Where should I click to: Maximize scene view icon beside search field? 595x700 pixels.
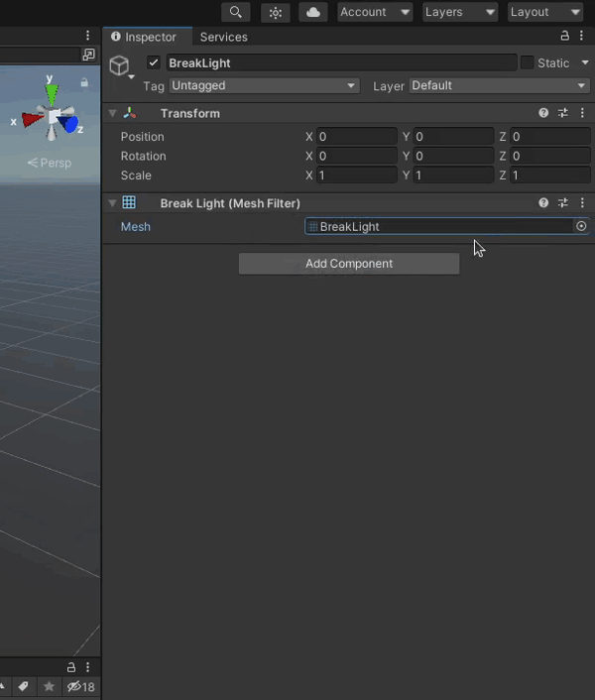point(88,55)
